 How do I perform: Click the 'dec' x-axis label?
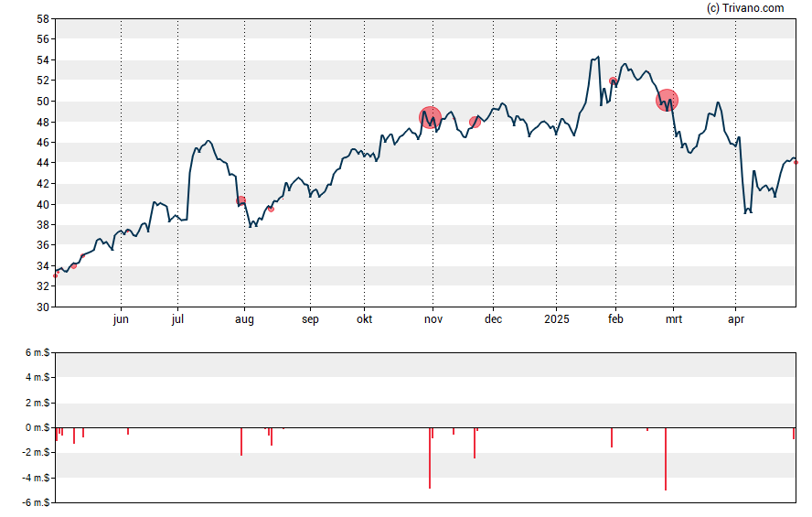pos(493,319)
